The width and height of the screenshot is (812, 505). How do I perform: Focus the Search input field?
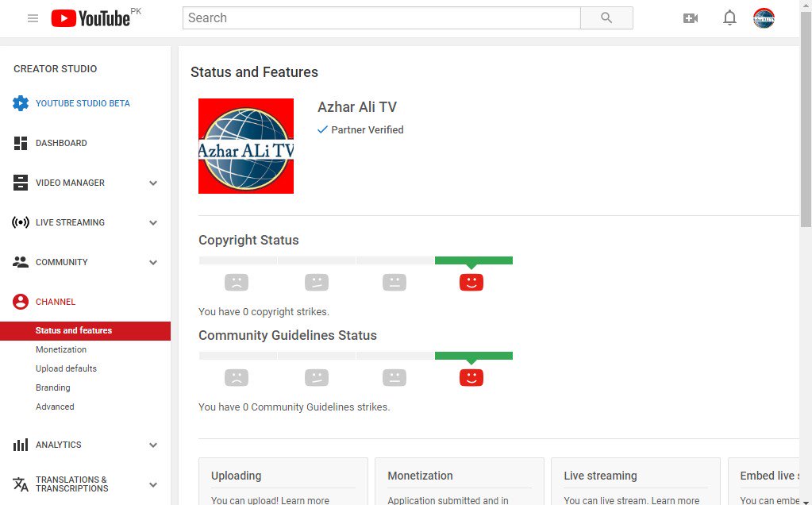point(382,18)
